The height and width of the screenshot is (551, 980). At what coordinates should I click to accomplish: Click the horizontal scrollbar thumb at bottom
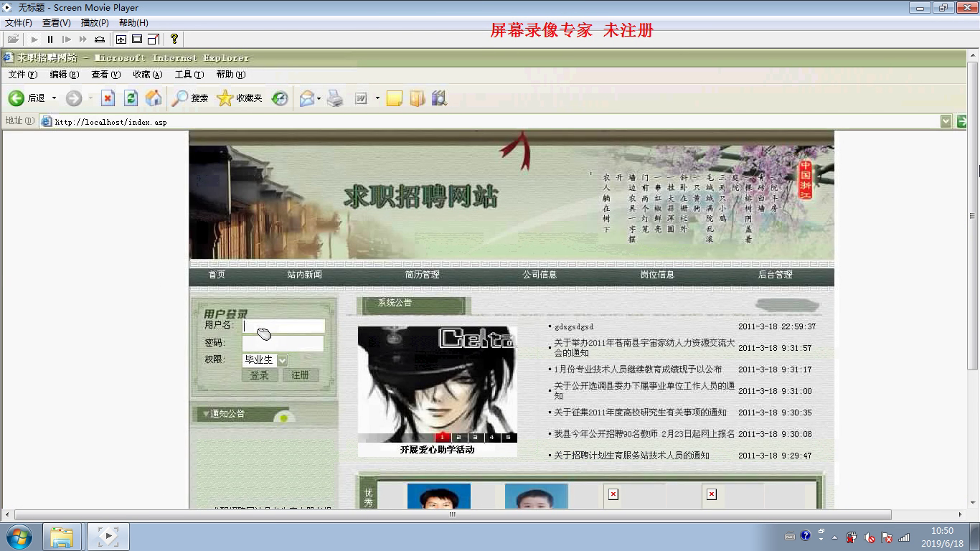pos(453,514)
